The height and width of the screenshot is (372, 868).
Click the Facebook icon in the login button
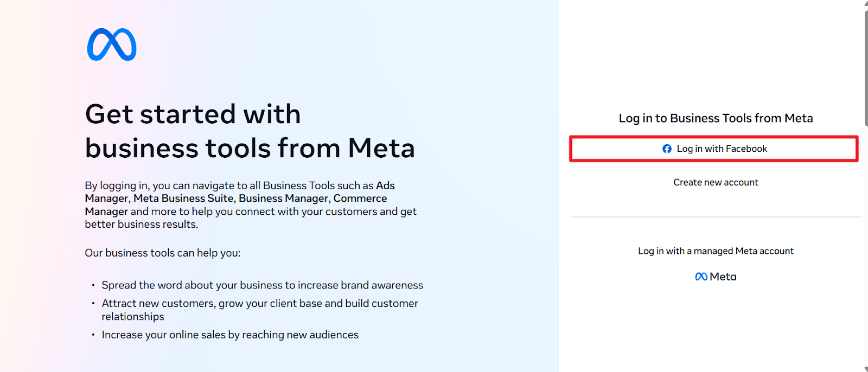[667, 149]
